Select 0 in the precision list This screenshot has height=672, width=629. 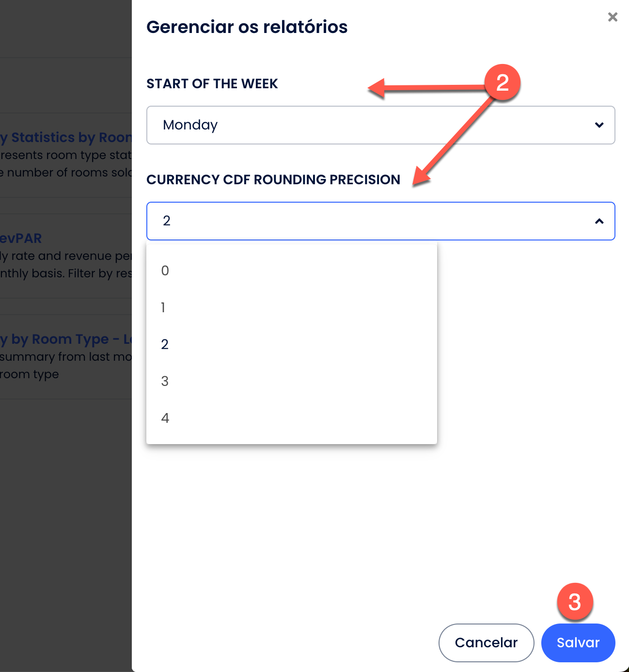165,271
